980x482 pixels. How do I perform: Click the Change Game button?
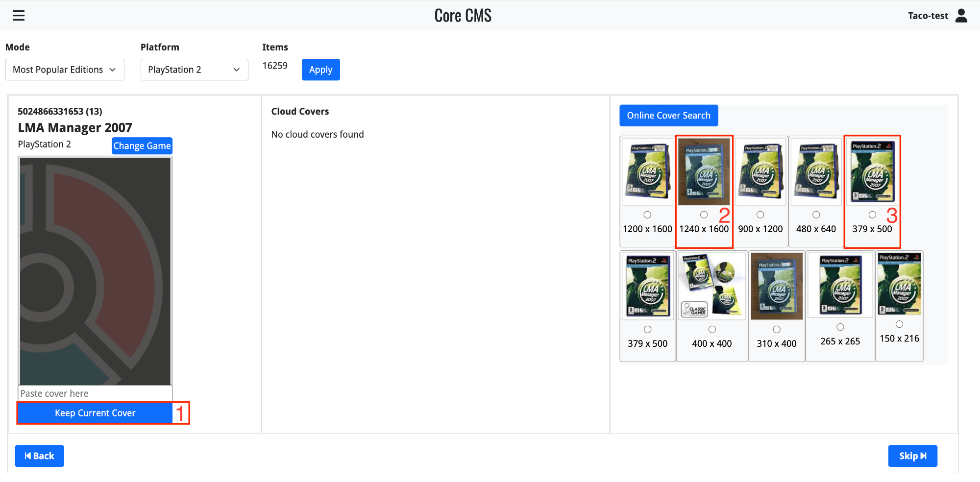(x=142, y=145)
